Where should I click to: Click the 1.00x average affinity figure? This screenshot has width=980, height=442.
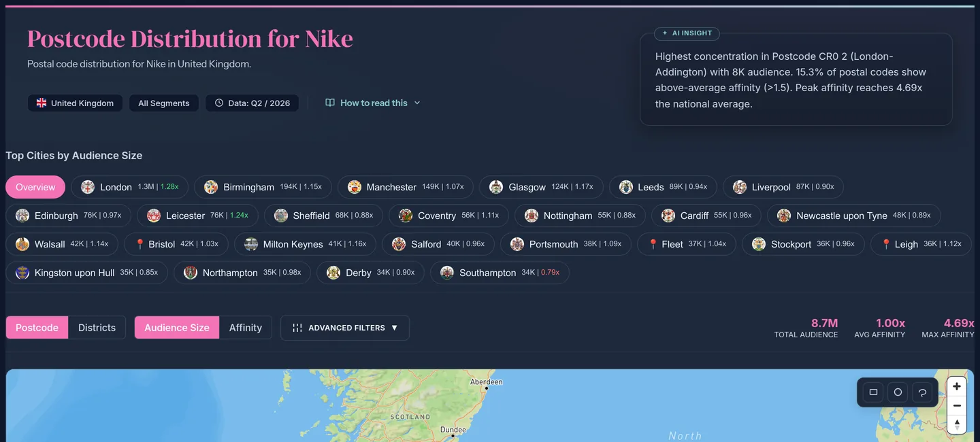[890, 323]
